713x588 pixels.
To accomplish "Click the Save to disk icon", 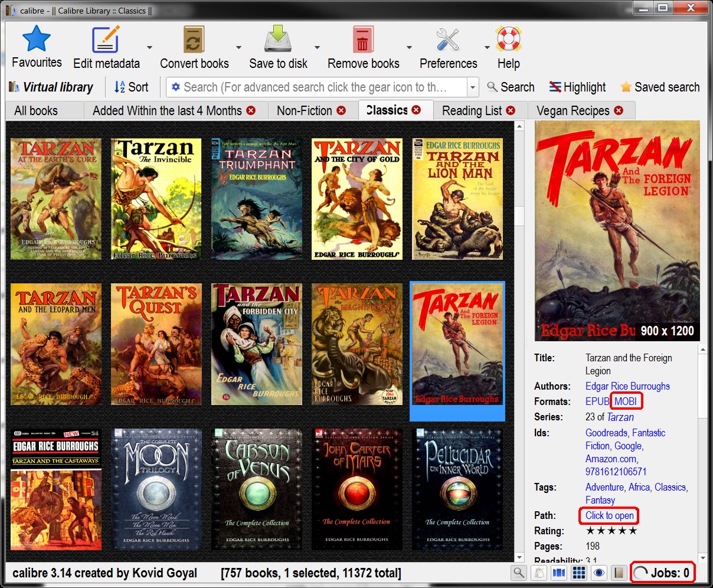I will 278,39.
